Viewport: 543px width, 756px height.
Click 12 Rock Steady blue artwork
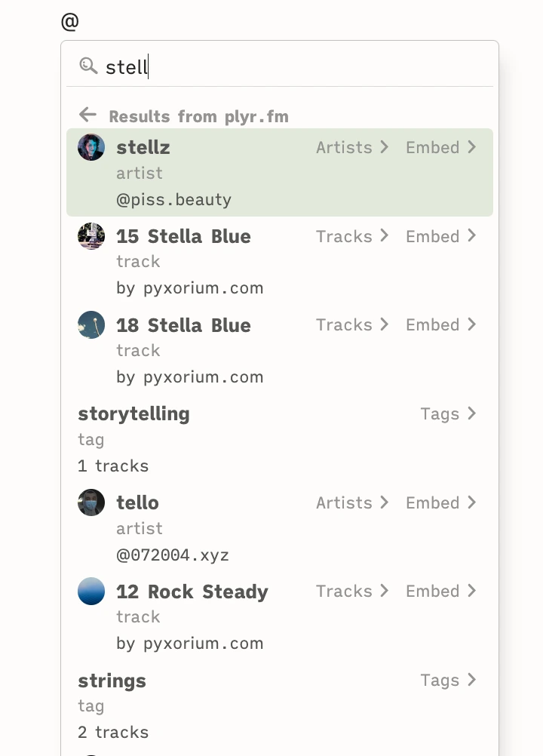(91, 592)
